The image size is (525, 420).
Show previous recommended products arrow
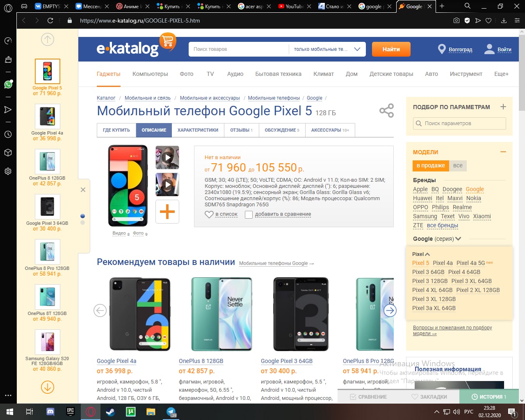(x=100, y=310)
